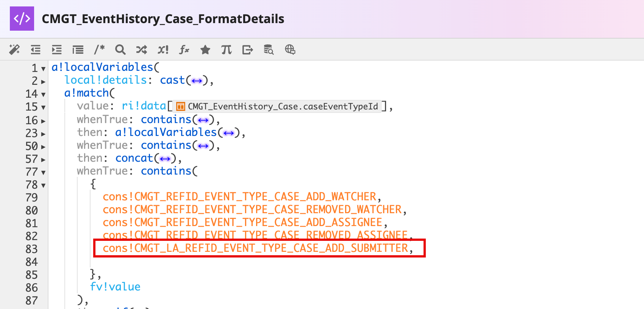The image size is (644, 309).
Task: Expand collapsed contains( ) arrows on line 16
Action: (203, 120)
